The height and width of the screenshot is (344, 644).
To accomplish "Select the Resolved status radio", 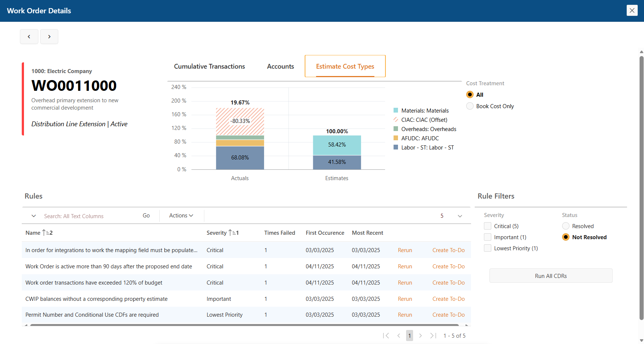I will coord(566,226).
